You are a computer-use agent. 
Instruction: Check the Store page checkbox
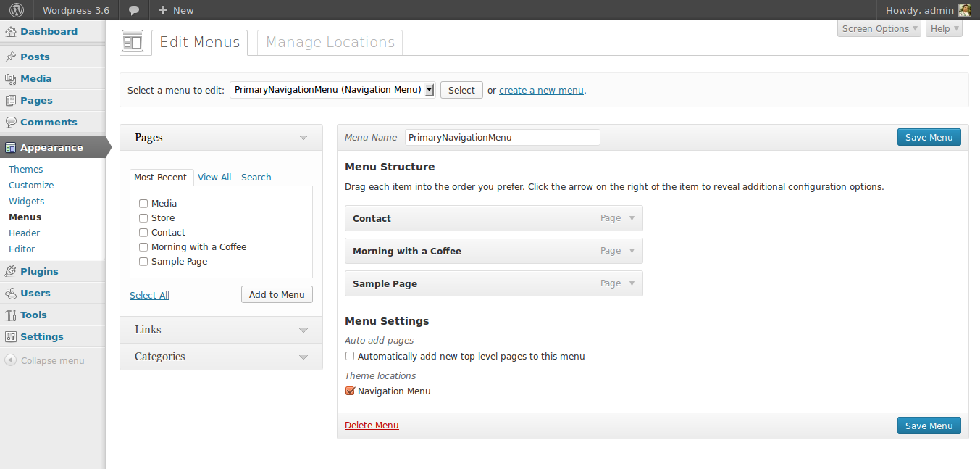[x=143, y=218]
